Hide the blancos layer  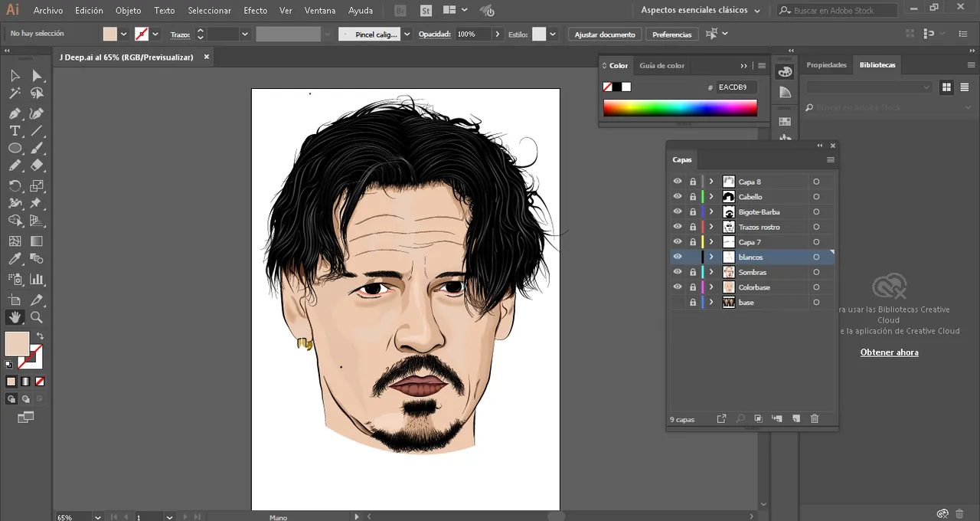coord(677,257)
